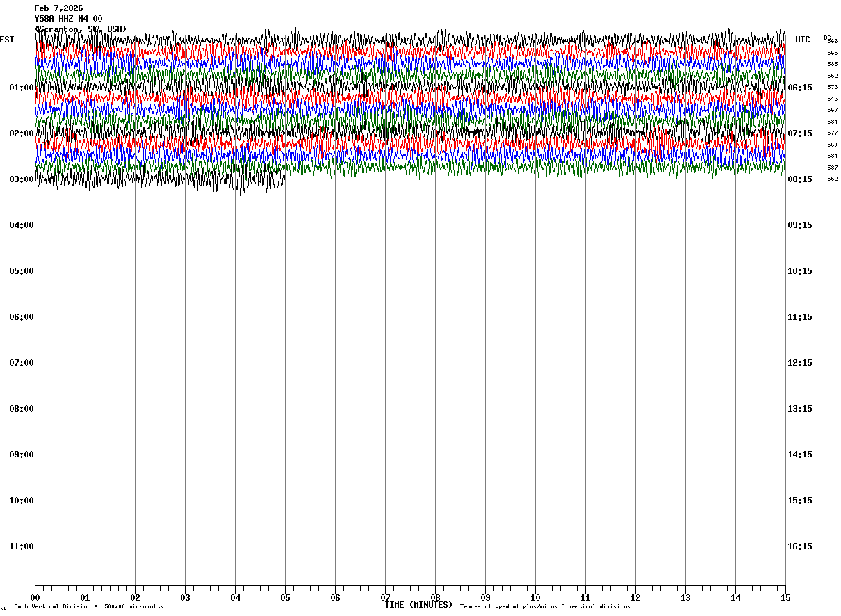
Task: Click the '15:15' UTC time label
Action: pos(799,501)
